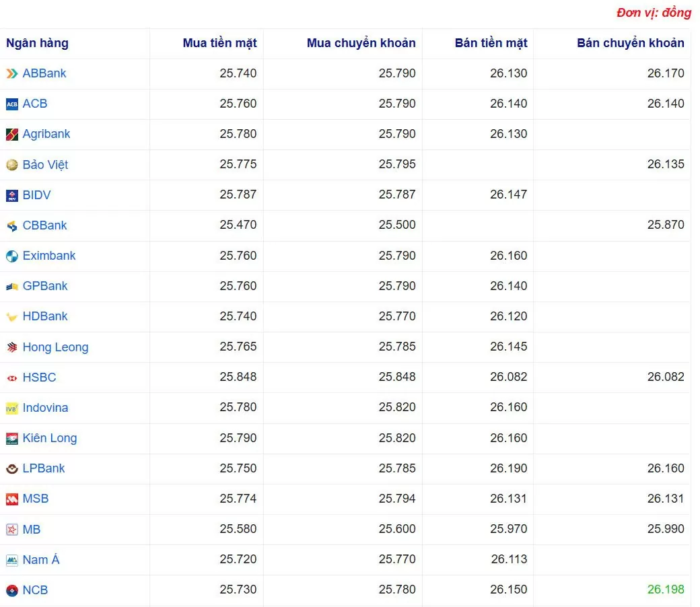Click the Agribank logo icon

12,135
